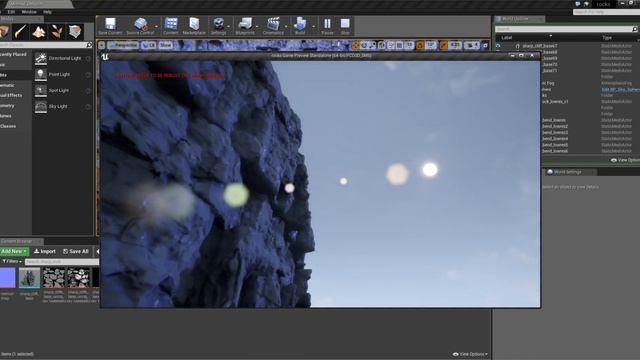Screen dimensions: 640x360
Task: Pause the running game preview
Action: 327,26
